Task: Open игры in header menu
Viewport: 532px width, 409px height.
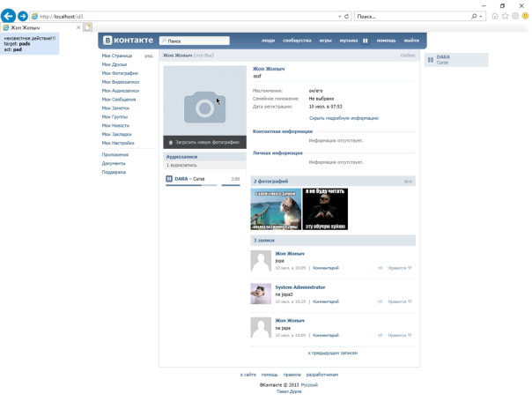Action: tap(325, 41)
